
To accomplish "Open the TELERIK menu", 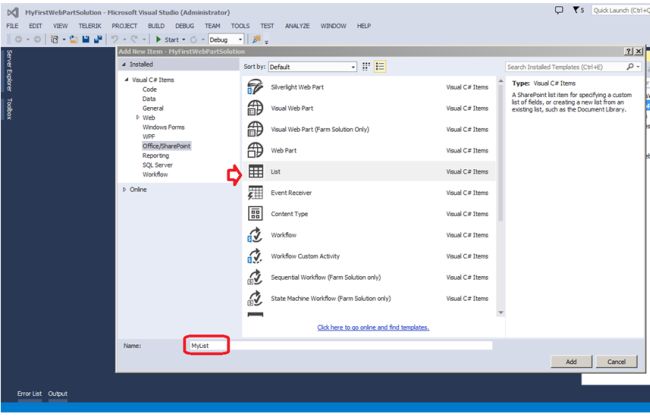I will (90, 26).
